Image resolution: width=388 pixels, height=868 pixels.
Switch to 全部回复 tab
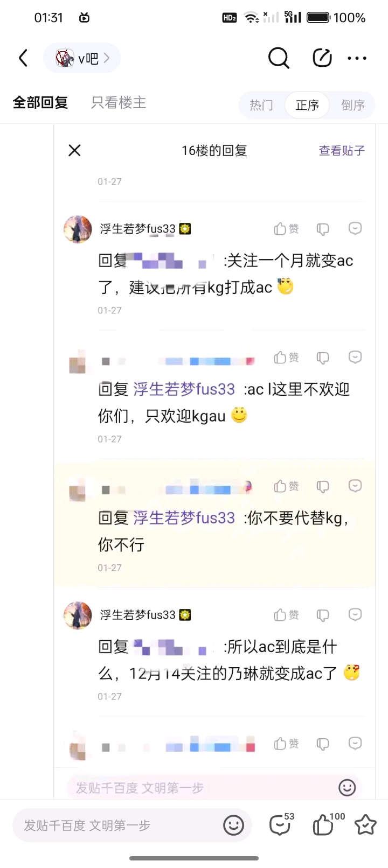(x=40, y=102)
